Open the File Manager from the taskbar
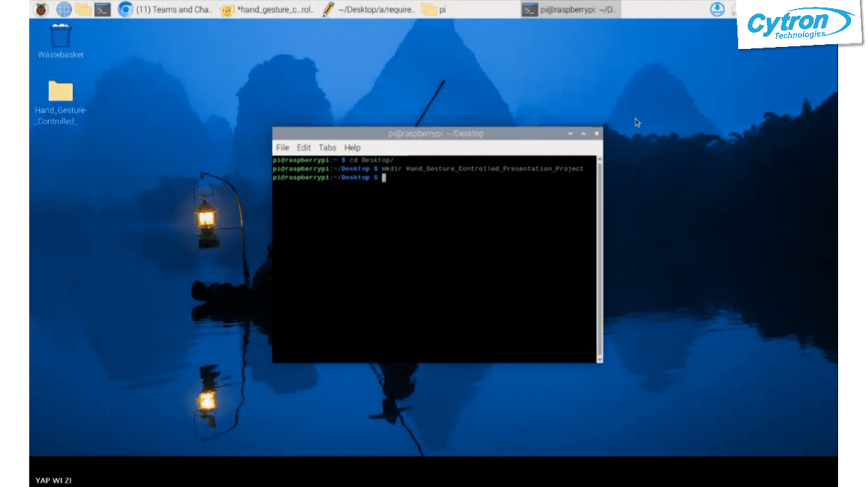This screenshot has width=868, height=487. point(83,9)
